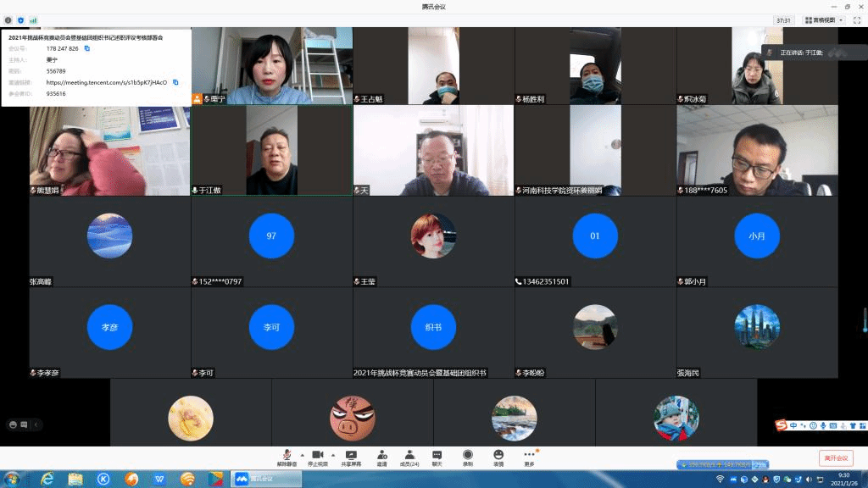The height and width of the screenshot is (488, 868).
Task: Select 于江傲 video tile
Action: (271, 151)
